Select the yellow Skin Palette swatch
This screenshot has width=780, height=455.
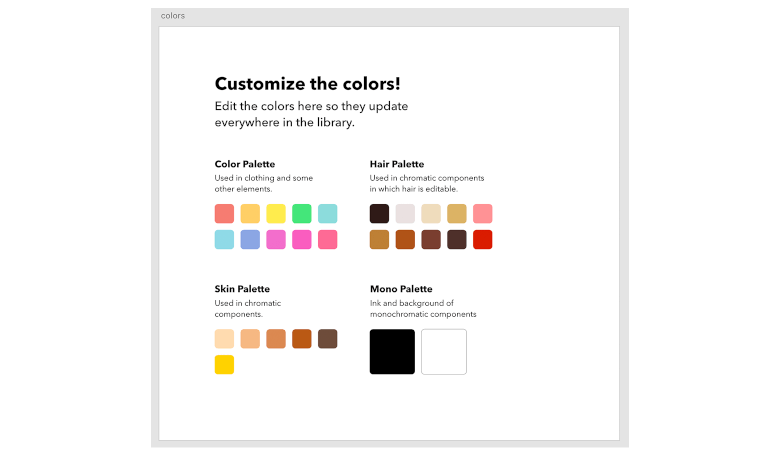pyautogui.click(x=224, y=364)
